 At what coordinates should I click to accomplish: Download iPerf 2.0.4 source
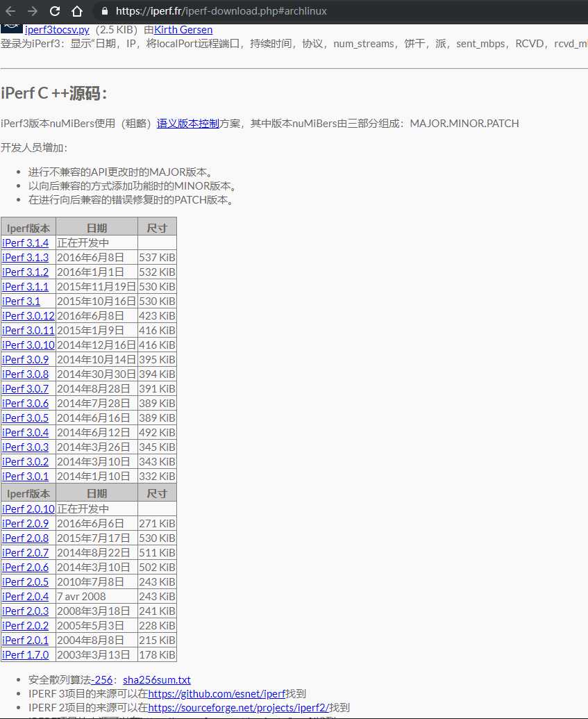[x=25, y=597]
